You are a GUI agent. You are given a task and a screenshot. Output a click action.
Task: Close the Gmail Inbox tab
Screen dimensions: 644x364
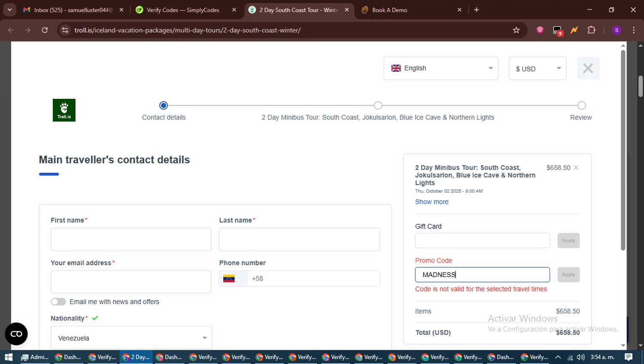pos(122,10)
